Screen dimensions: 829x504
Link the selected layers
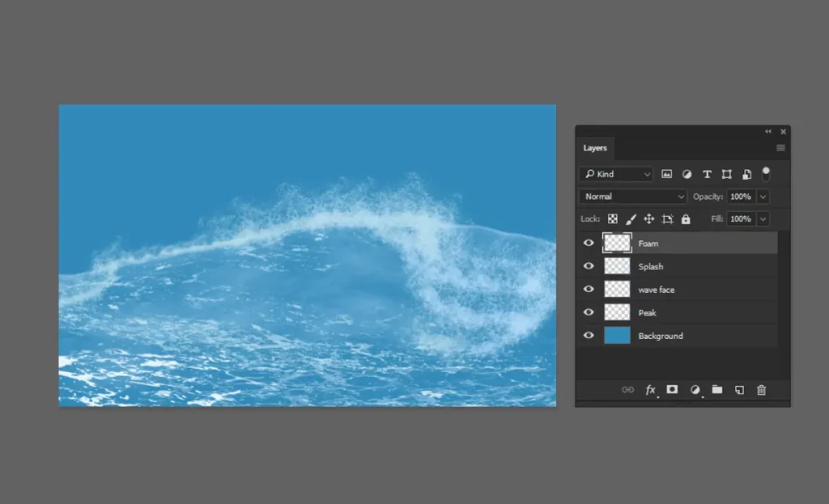[627, 390]
